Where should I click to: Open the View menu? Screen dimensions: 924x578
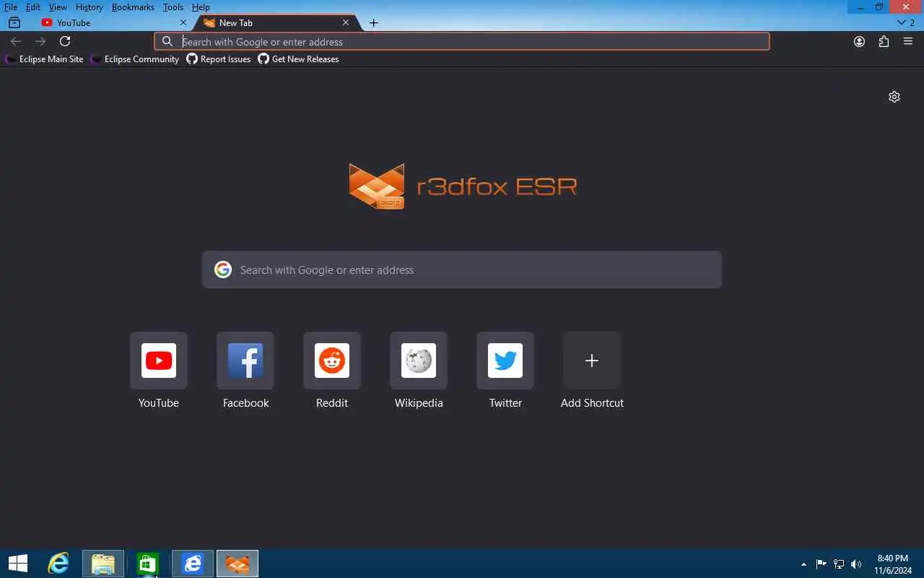coord(58,7)
